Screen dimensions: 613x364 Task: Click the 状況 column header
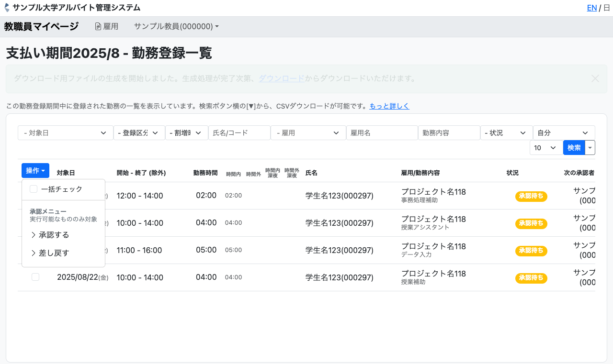(x=512, y=173)
